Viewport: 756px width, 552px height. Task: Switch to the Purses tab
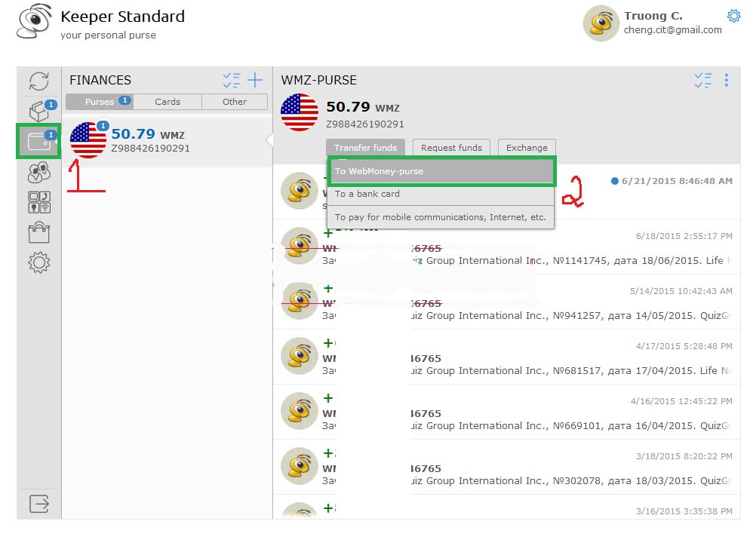(100, 102)
